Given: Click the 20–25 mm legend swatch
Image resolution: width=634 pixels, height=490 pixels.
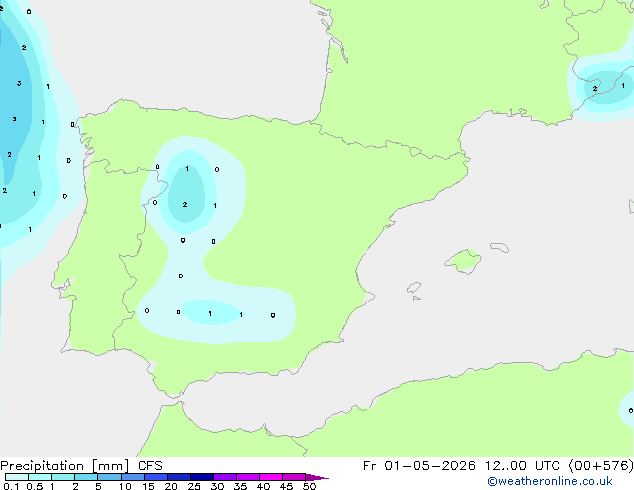Looking at the screenshot, I should 179,477.
